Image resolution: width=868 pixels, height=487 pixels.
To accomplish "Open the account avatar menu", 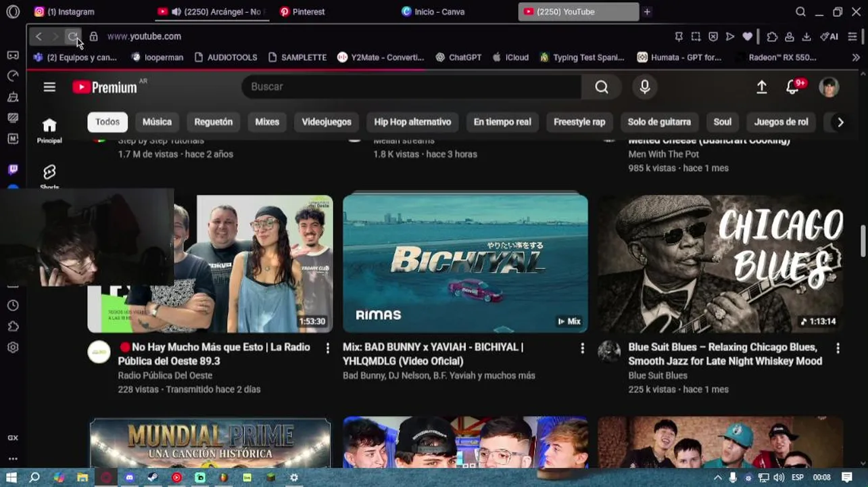I will pos(829,87).
